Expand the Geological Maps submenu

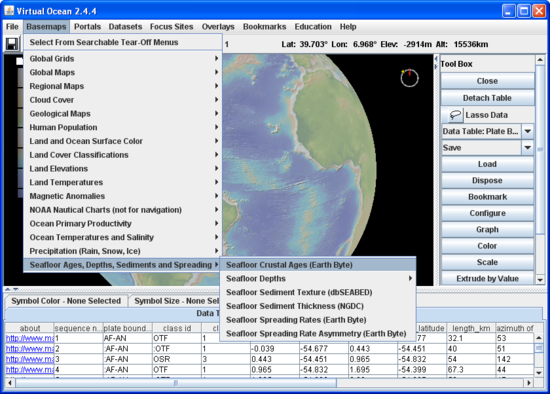pos(122,114)
